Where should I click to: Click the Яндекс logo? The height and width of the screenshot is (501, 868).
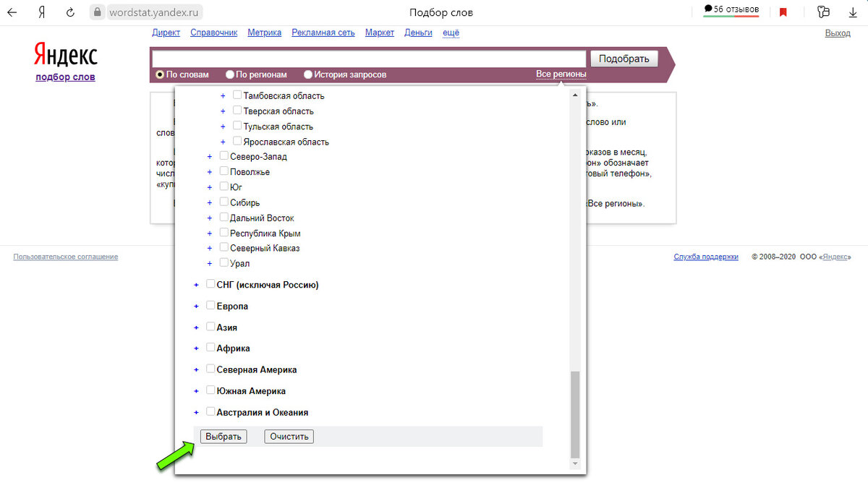click(65, 56)
